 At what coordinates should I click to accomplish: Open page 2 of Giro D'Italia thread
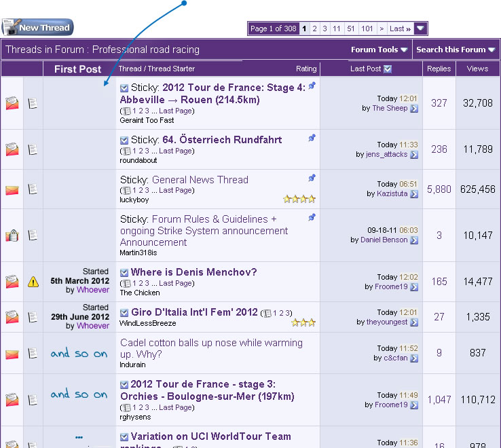tap(282, 313)
